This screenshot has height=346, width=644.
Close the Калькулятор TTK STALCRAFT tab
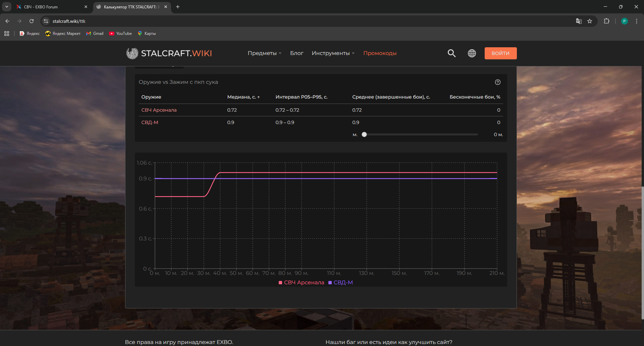166,7
